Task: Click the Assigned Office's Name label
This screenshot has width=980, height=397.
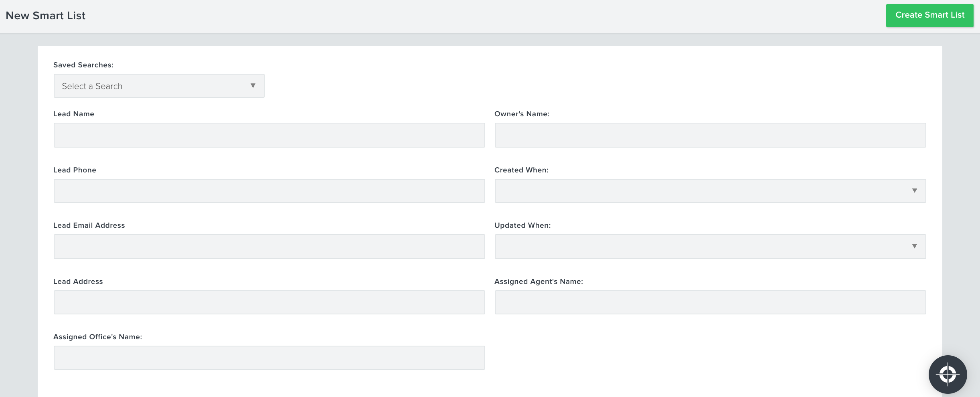Action: (97, 337)
